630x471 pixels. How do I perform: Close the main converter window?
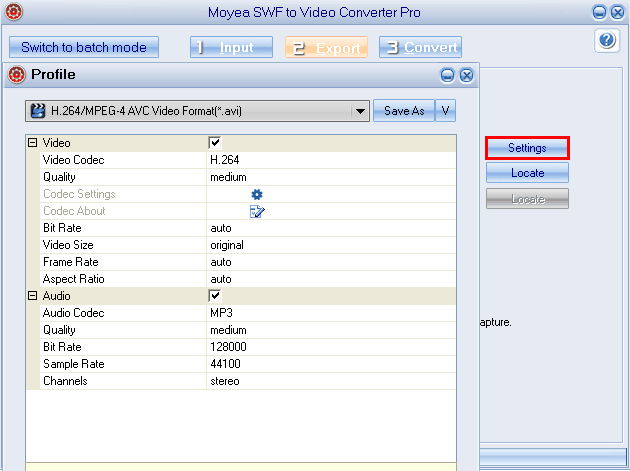click(617, 12)
